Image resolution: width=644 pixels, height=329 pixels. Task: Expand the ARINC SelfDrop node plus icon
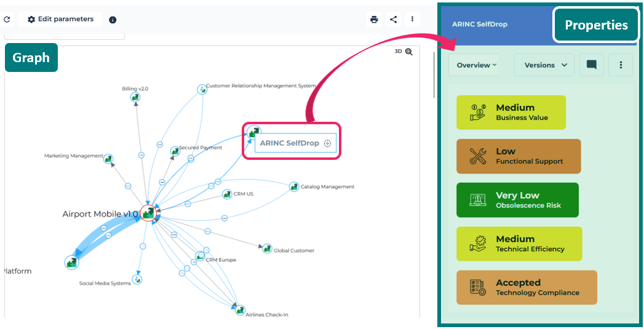pos(327,143)
